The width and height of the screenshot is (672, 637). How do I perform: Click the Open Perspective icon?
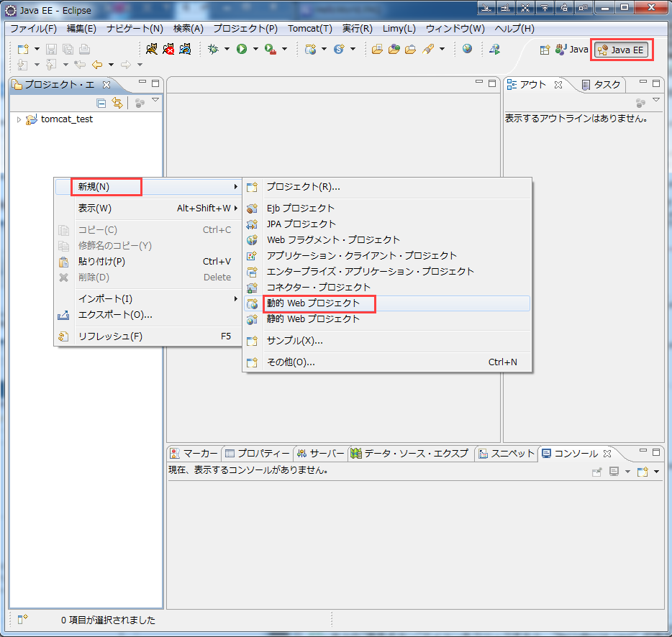tap(545, 50)
